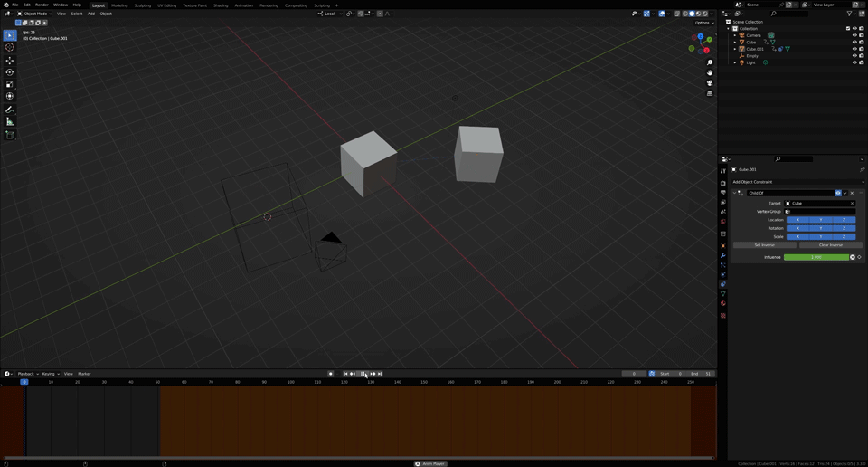Open the Tool properties tab
Screen dimensions: 868x467
coord(723,171)
